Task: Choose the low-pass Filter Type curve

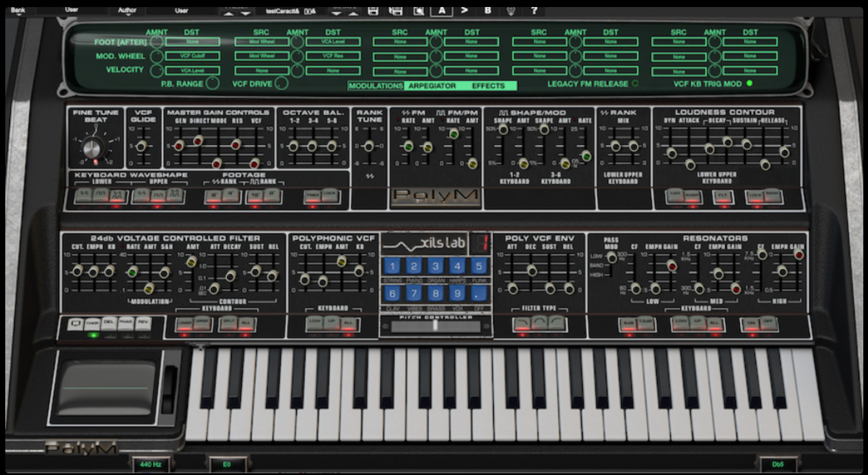Action: [x=522, y=323]
